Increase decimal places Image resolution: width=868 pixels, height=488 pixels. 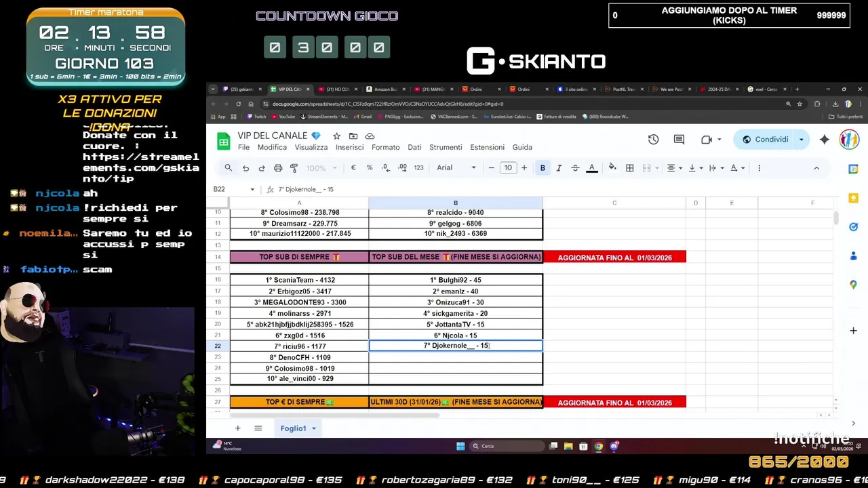coord(402,168)
